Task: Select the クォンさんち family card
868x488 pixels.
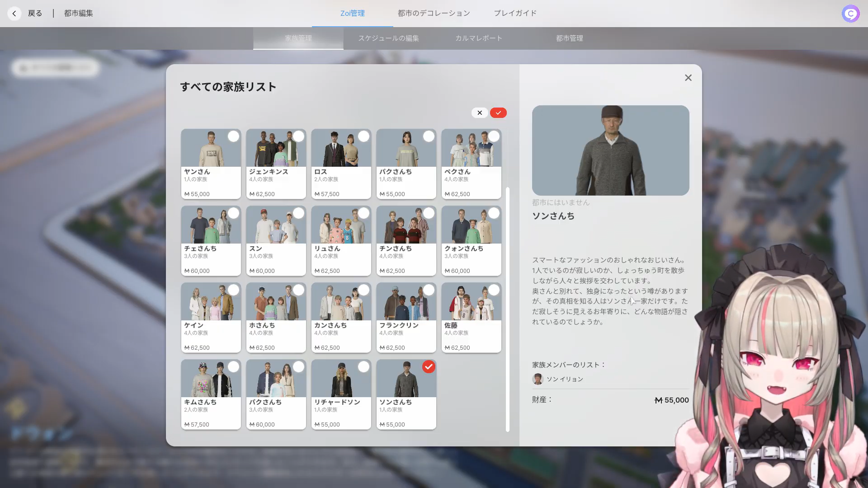Action: pos(471,241)
